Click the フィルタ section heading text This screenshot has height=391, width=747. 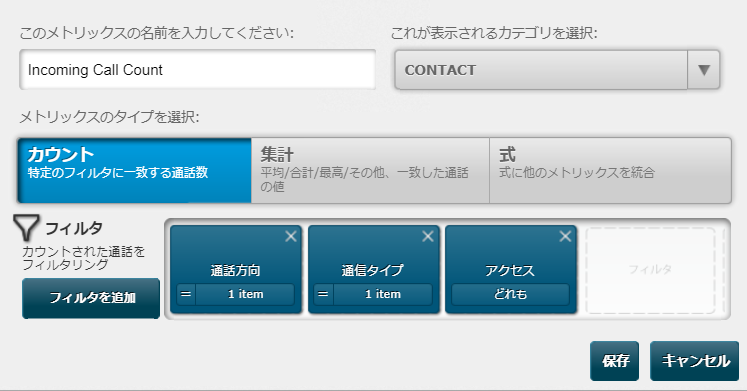click(73, 229)
